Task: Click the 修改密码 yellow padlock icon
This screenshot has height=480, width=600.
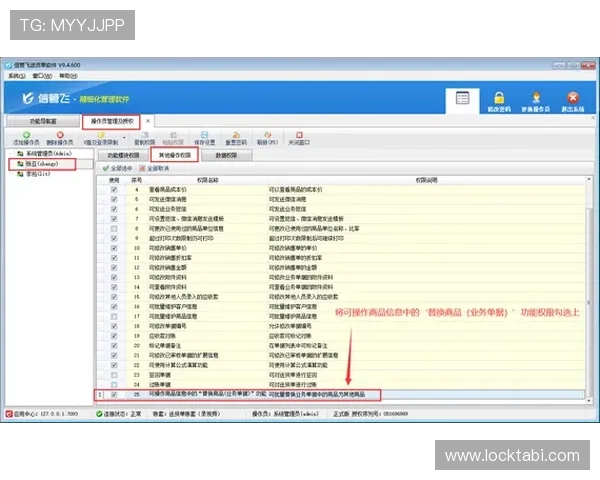Action: point(499,98)
